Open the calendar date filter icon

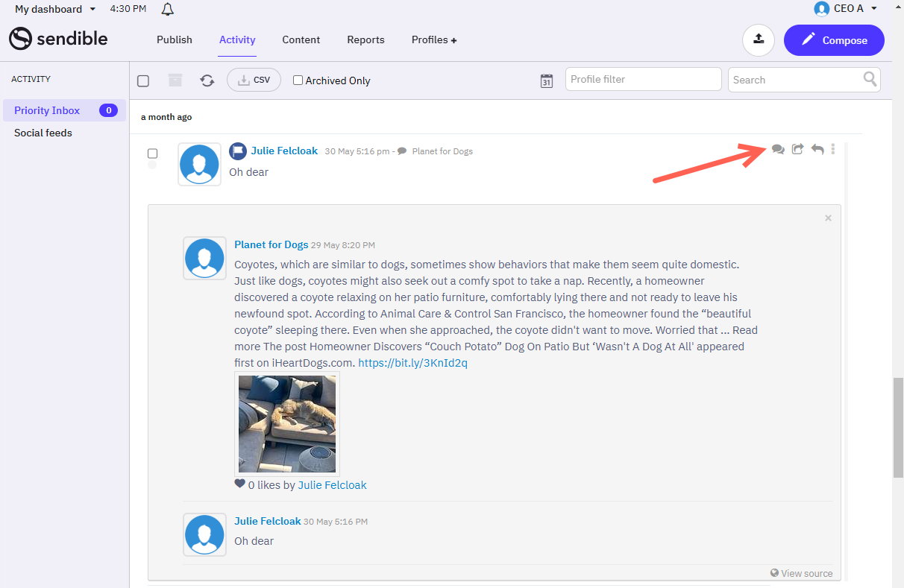pos(547,80)
